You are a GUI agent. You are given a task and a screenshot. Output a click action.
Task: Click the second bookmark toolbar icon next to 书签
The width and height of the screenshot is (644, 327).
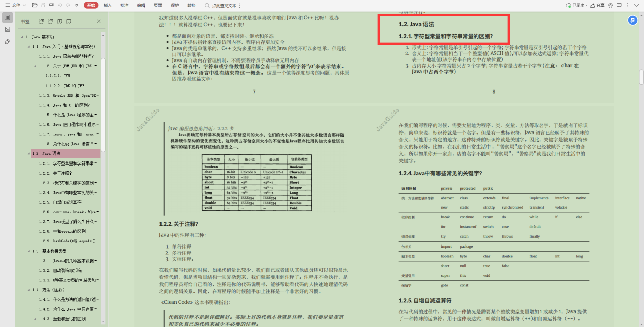point(51,22)
